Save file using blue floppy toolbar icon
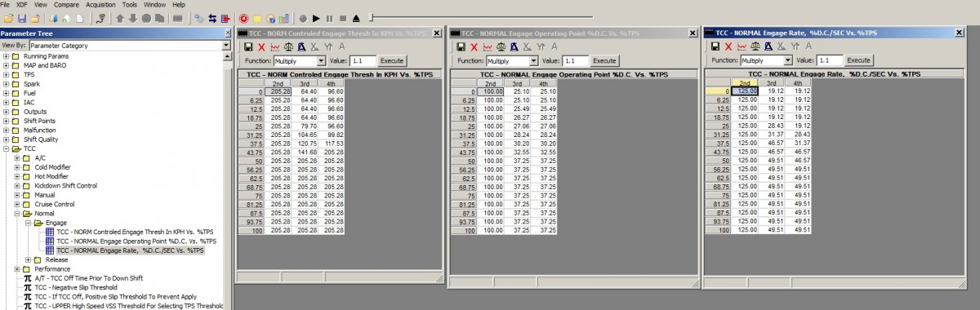This screenshot has height=310, width=980. (x=22, y=18)
